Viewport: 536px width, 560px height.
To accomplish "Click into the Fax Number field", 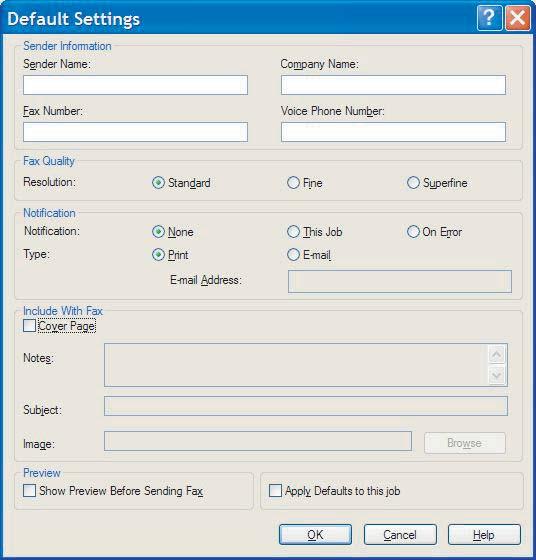I will pyautogui.click(x=135, y=132).
